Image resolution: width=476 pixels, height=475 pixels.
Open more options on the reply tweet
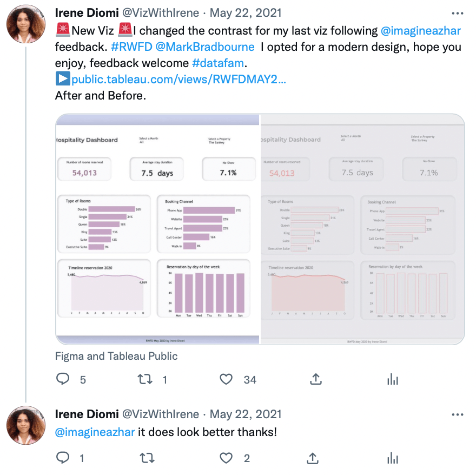tap(457, 415)
